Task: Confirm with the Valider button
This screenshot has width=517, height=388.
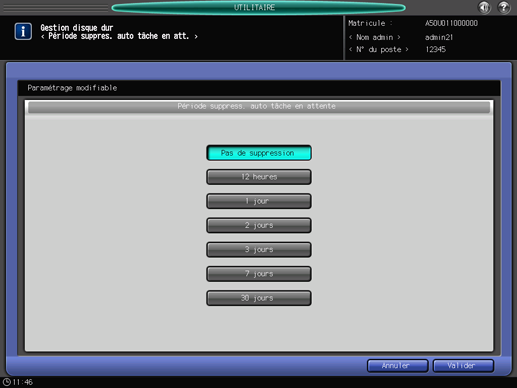Action: tap(463, 366)
